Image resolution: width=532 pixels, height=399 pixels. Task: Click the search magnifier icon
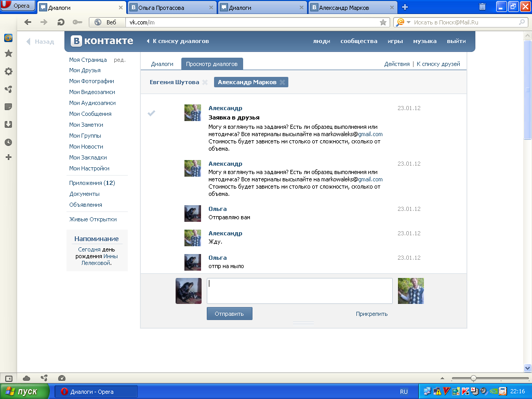(x=522, y=22)
